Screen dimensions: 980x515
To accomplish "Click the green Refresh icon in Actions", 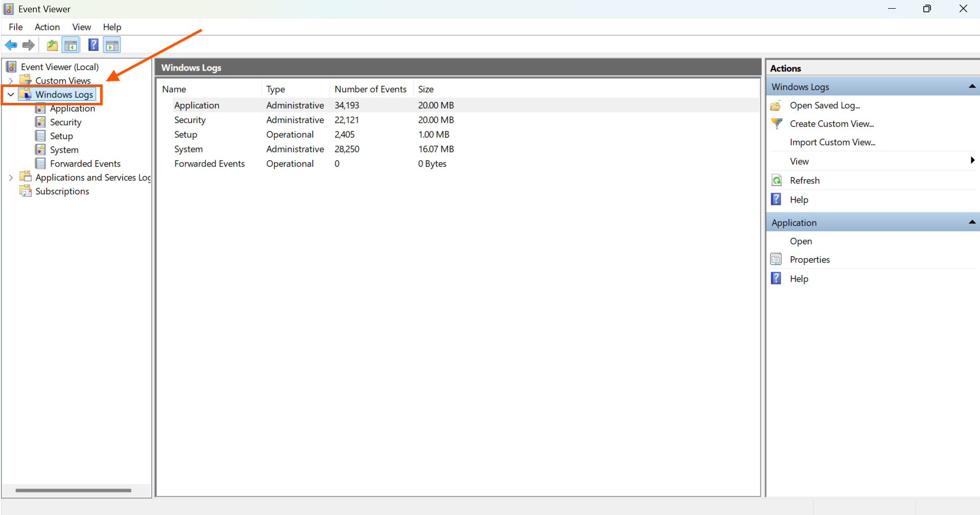I will (777, 181).
